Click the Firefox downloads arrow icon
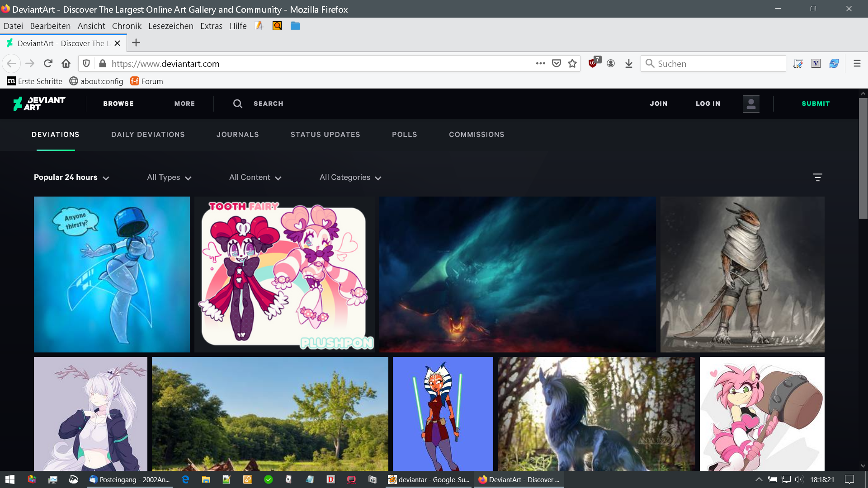The height and width of the screenshot is (488, 868). click(x=628, y=64)
